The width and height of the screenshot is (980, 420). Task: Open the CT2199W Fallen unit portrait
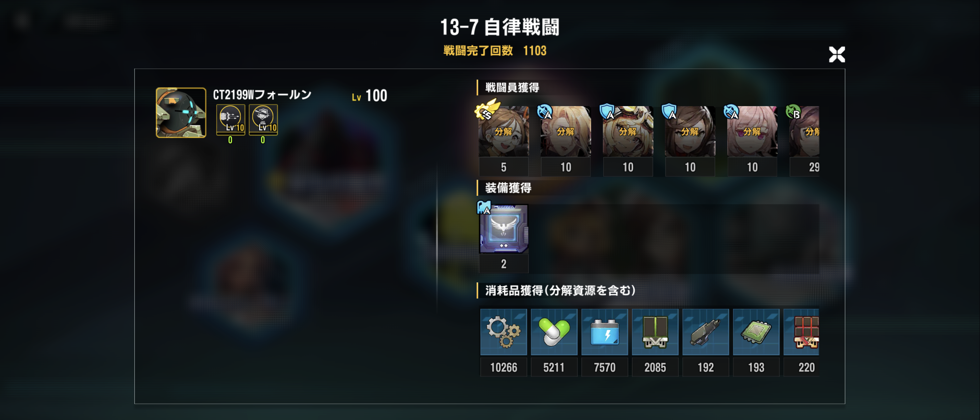pyautogui.click(x=181, y=113)
